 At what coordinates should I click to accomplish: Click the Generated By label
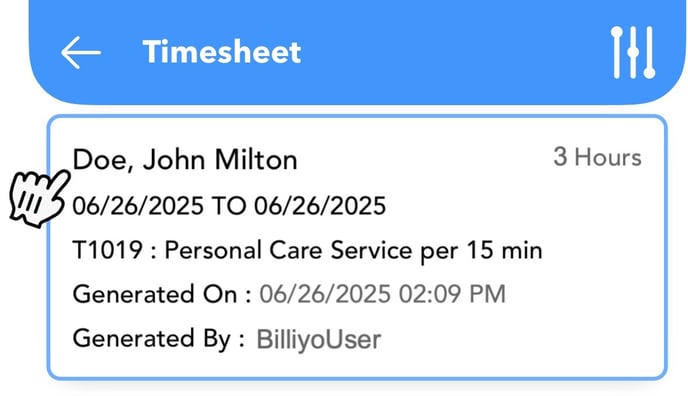(x=158, y=339)
